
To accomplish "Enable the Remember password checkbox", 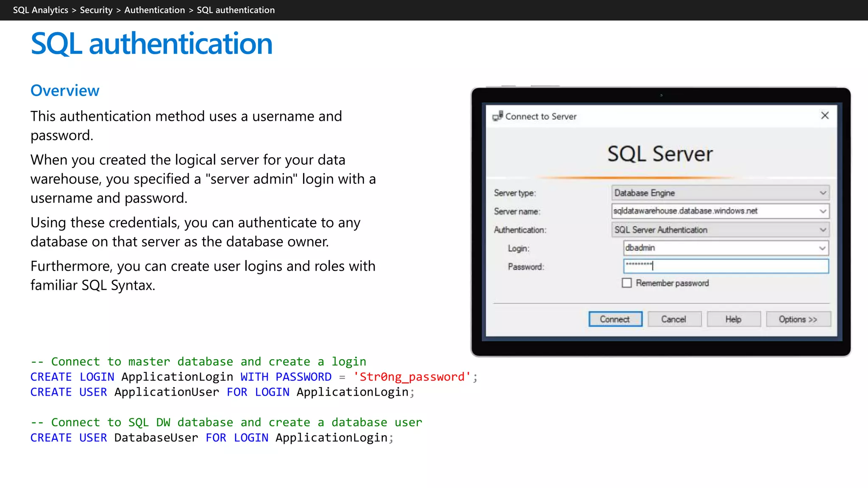I will click(627, 283).
